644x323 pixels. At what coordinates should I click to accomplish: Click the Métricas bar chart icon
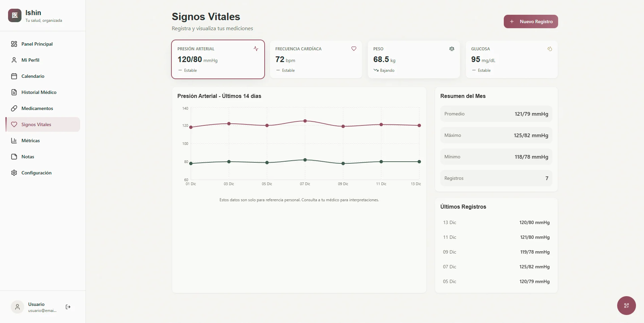(x=14, y=141)
